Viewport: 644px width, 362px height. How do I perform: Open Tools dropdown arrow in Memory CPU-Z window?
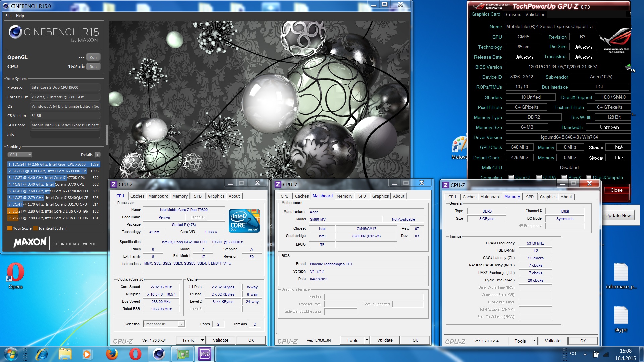coord(534,341)
